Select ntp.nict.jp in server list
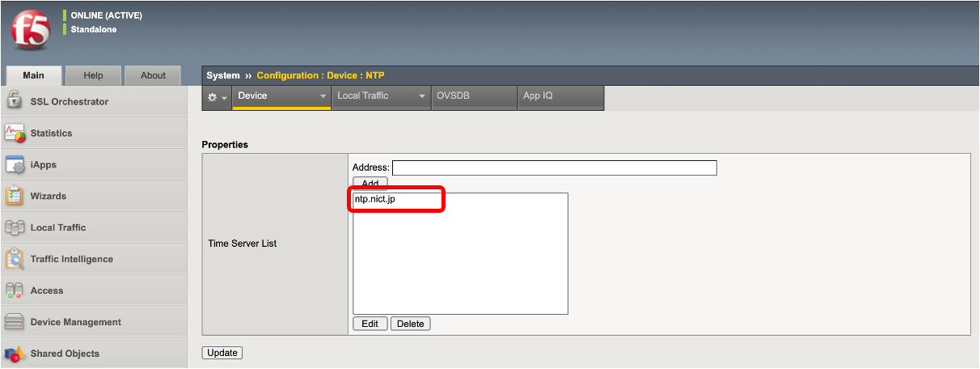Screen dimensions: 980x369 [375, 199]
